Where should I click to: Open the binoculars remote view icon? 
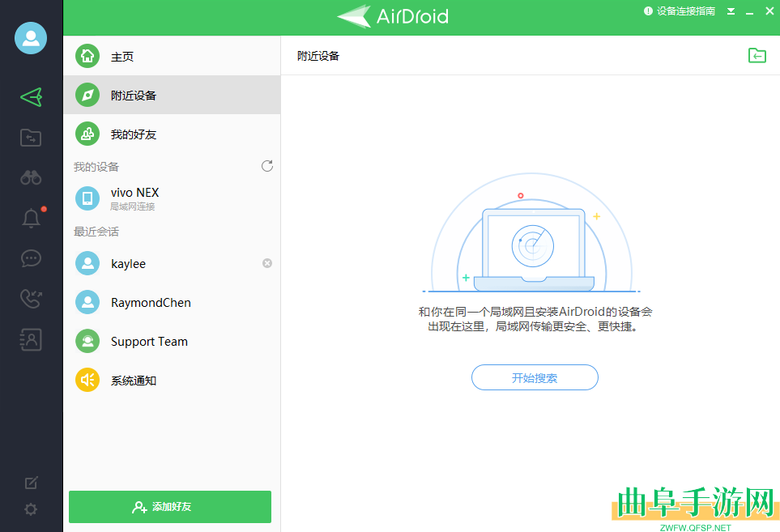point(31,177)
